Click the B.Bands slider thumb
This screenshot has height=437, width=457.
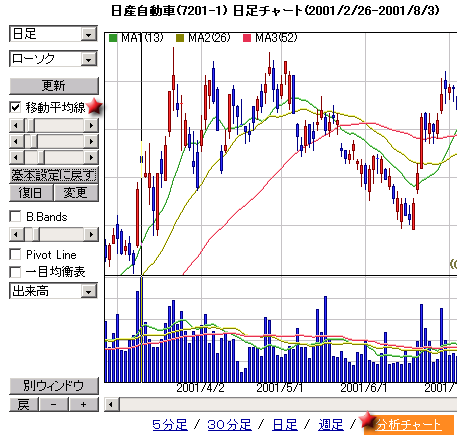pyautogui.click(x=36, y=235)
